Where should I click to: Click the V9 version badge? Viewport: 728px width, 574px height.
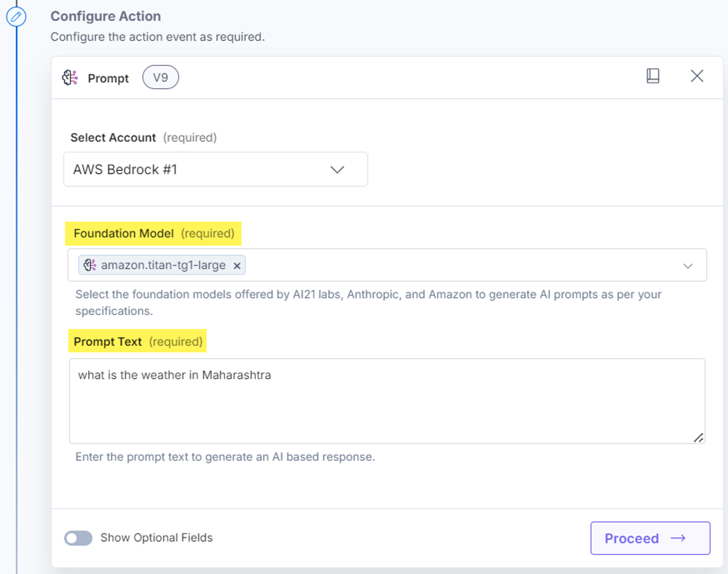(x=161, y=77)
